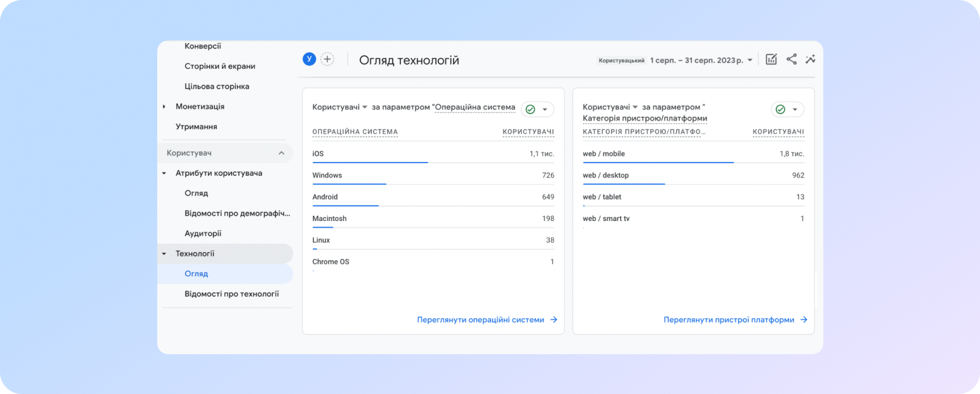
Task: Click the blue "У" comparison avatar
Action: [x=309, y=59]
